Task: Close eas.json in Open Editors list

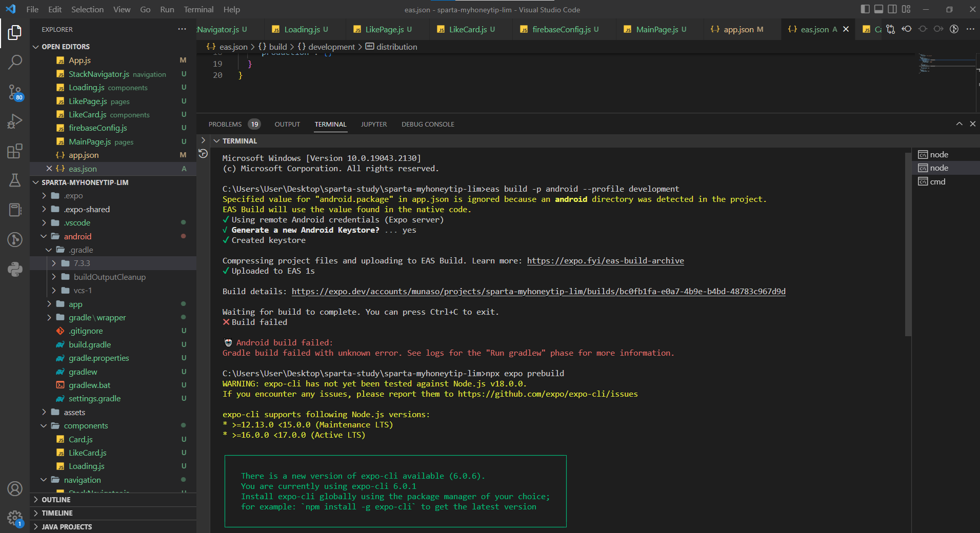Action: [x=49, y=169]
